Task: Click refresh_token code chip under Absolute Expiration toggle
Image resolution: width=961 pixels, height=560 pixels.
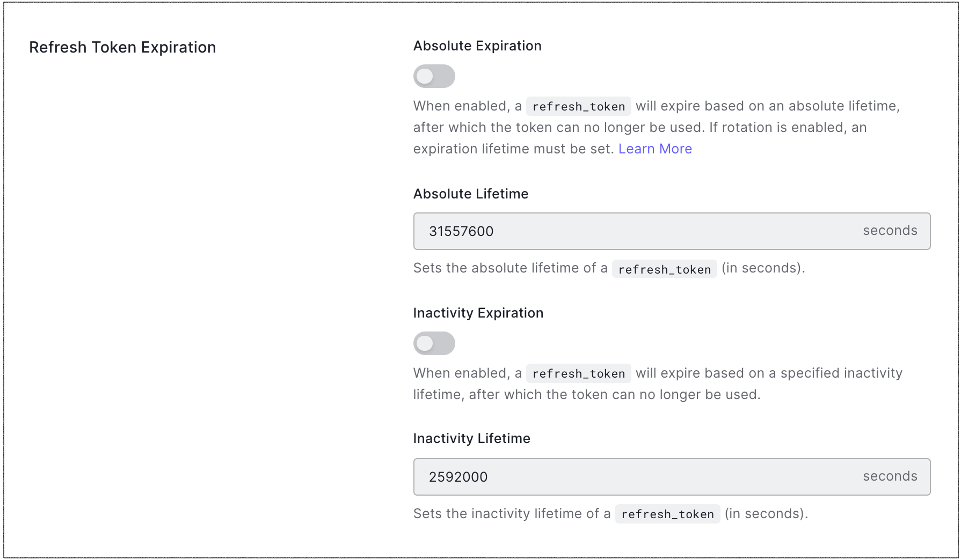Action: click(578, 106)
